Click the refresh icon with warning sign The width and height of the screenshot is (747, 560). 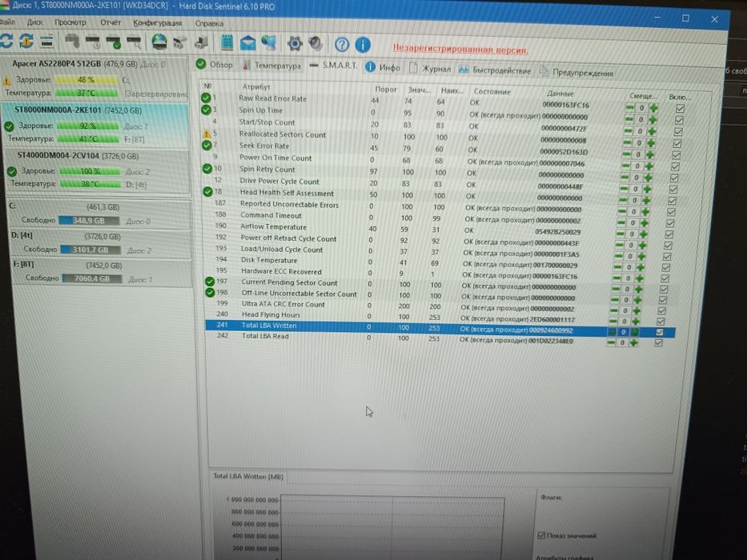[x=26, y=42]
